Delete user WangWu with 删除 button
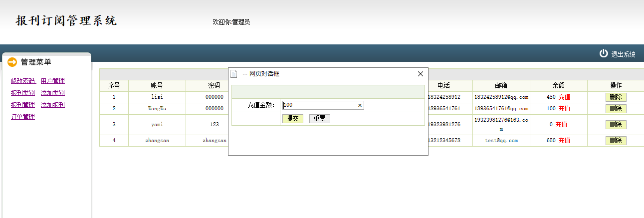 (x=616, y=108)
